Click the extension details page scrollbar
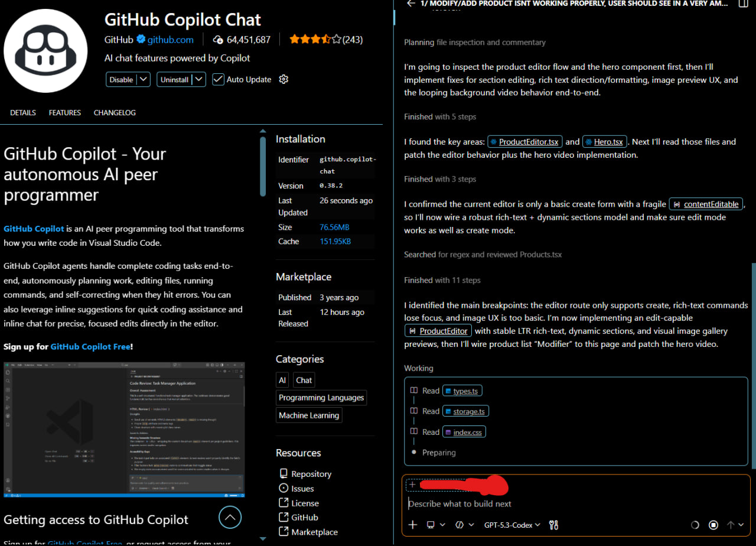Screen dimensions: 756x546 point(263,167)
